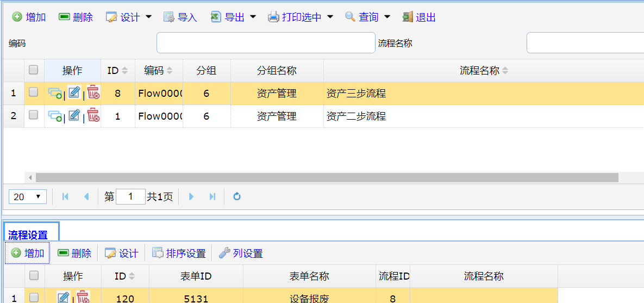644x303 pixels.
Task: Open the page size dropdown showing 20
Action: coord(28,197)
